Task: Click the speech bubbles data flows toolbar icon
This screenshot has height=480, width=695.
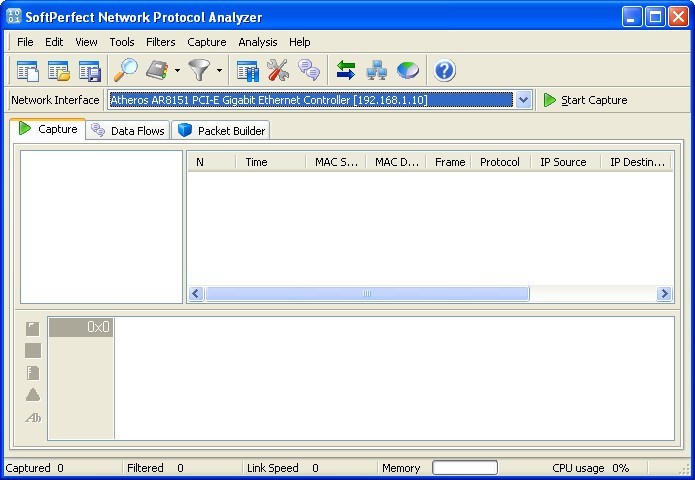Action: (x=309, y=70)
